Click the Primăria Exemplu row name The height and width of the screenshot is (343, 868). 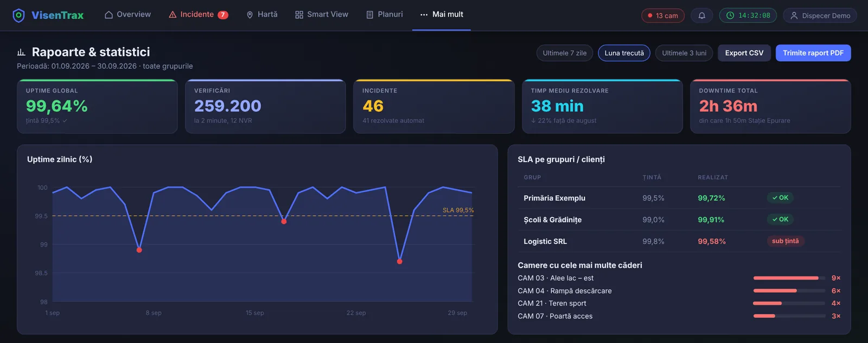click(554, 198)
